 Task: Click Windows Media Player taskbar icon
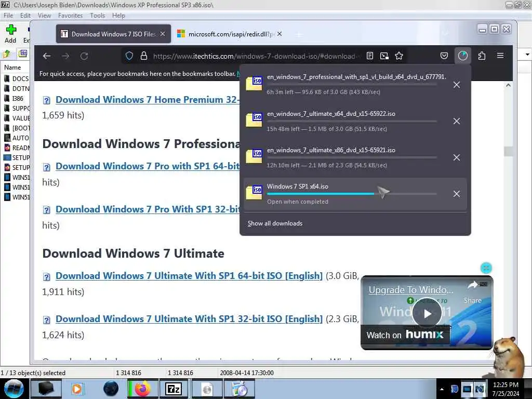(77, 389)
